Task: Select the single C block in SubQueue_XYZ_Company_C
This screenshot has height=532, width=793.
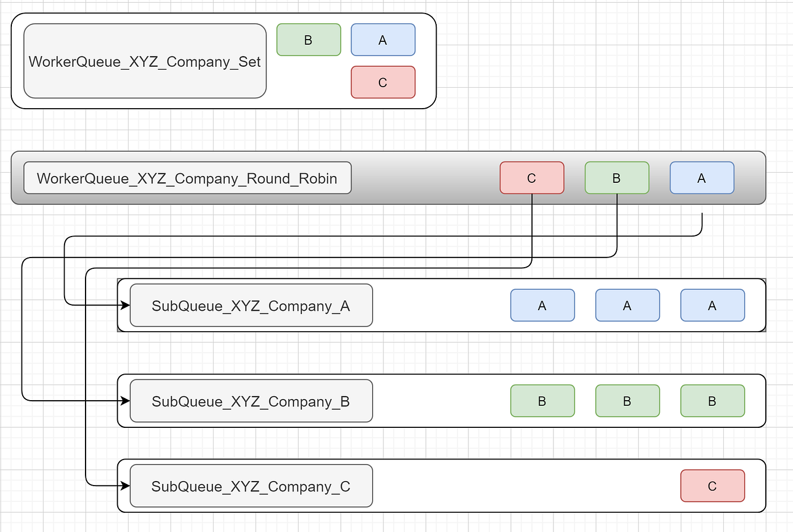Action: click(x=712, y=486)
